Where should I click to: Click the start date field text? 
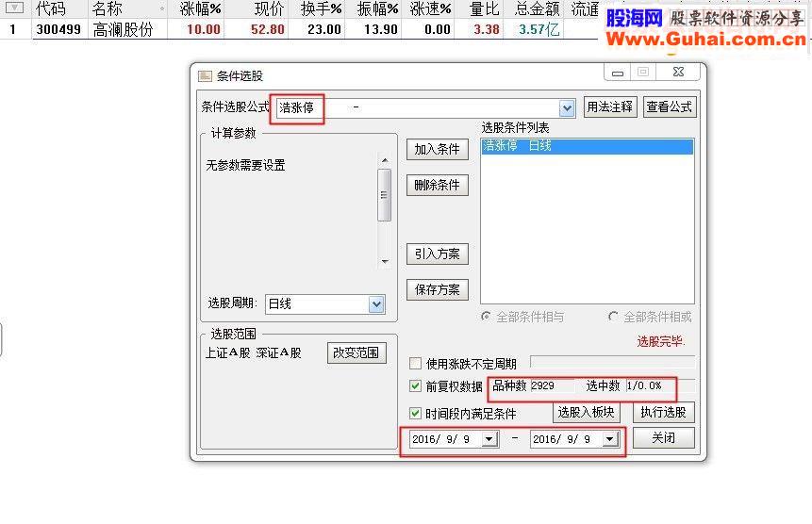coord(440,440)
